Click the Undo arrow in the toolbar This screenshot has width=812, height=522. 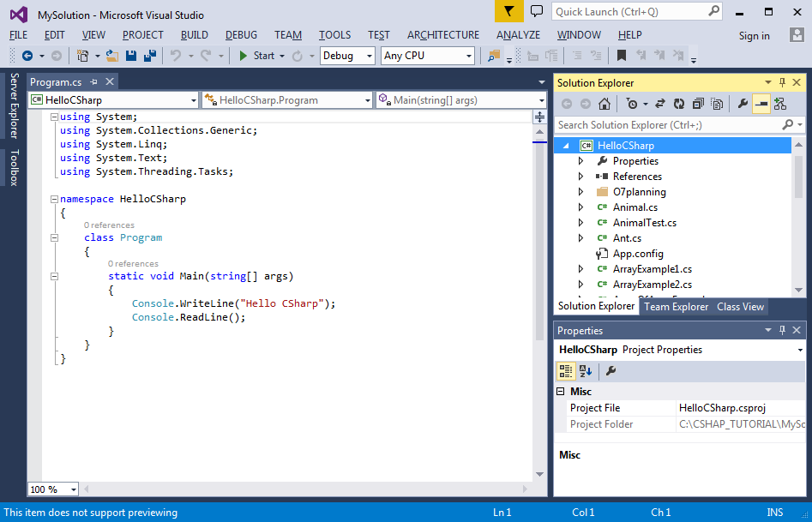(x=176, y=56)
